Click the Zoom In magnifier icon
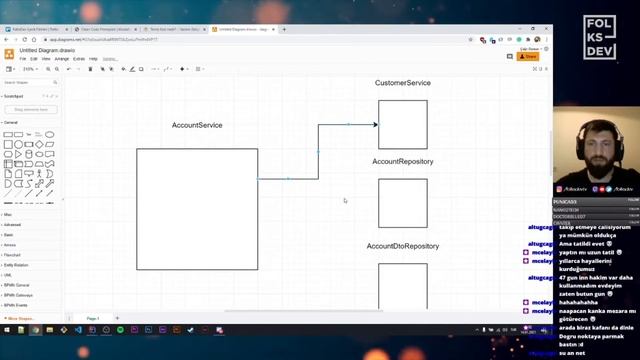The height and width of the screenshot is (360, 640). [48, 69]
